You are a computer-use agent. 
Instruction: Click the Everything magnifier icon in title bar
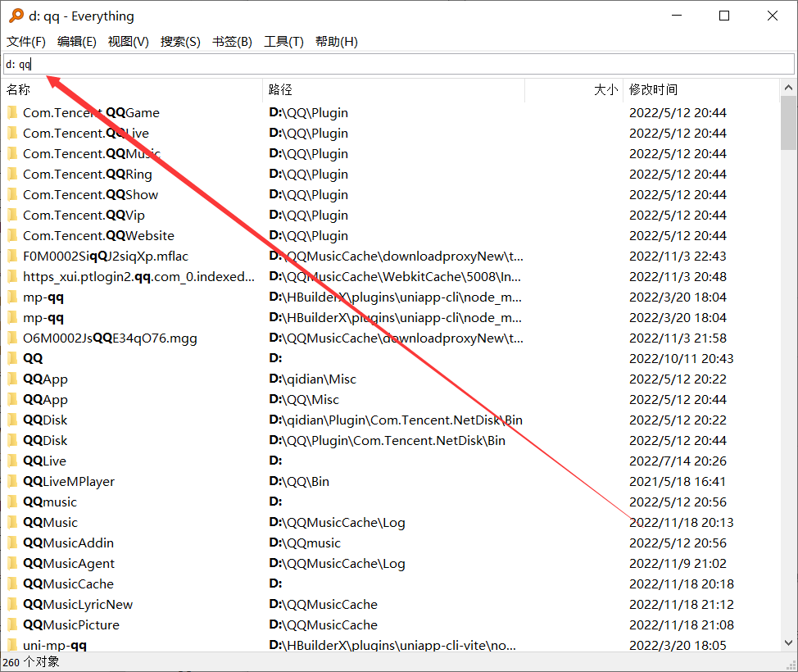(16, 16)
